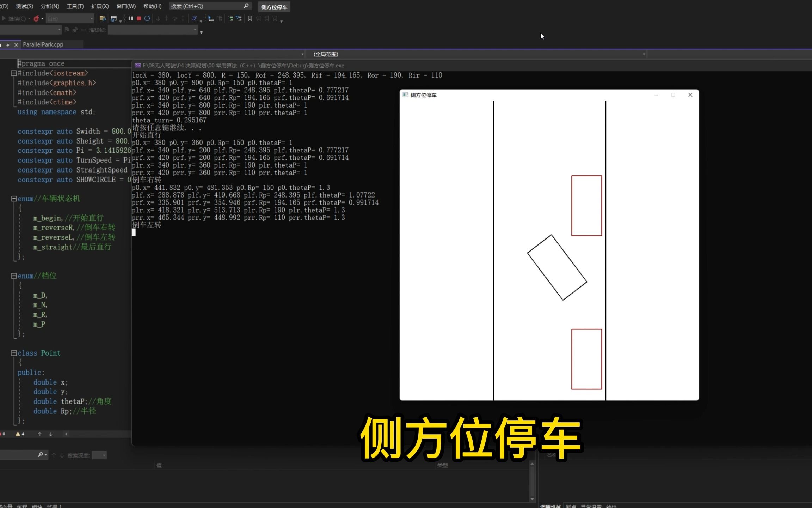
Task: Click the Step Out up arrow icon
Action: 183,18
